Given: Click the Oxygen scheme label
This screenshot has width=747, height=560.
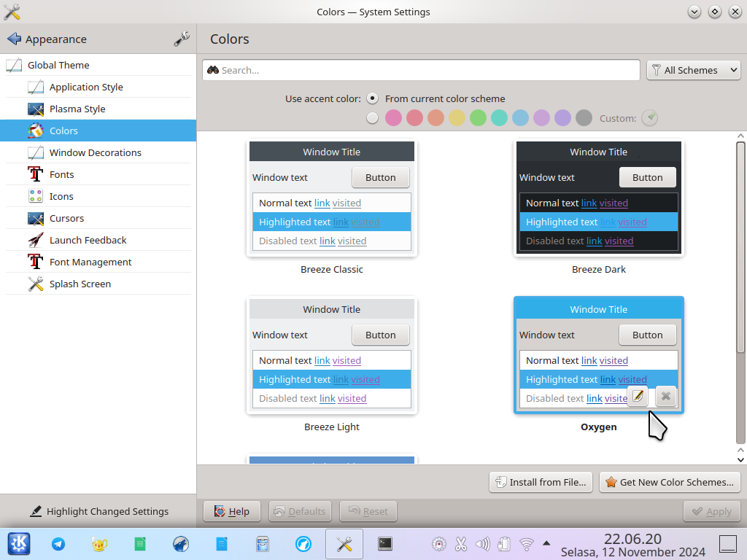Looking at the screenshot, I should click(x=599, y=427).
